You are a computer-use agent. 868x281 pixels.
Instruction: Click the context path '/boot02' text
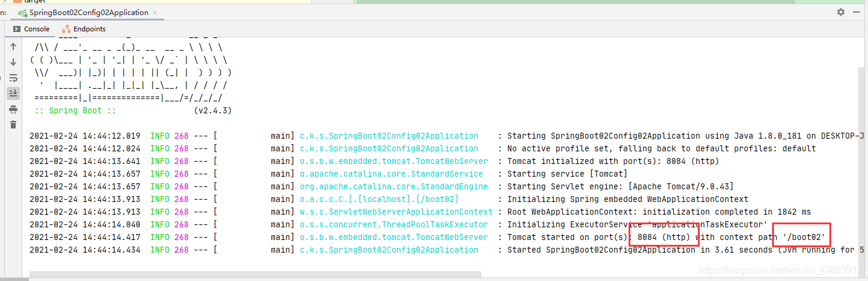[x=803, y=238]
